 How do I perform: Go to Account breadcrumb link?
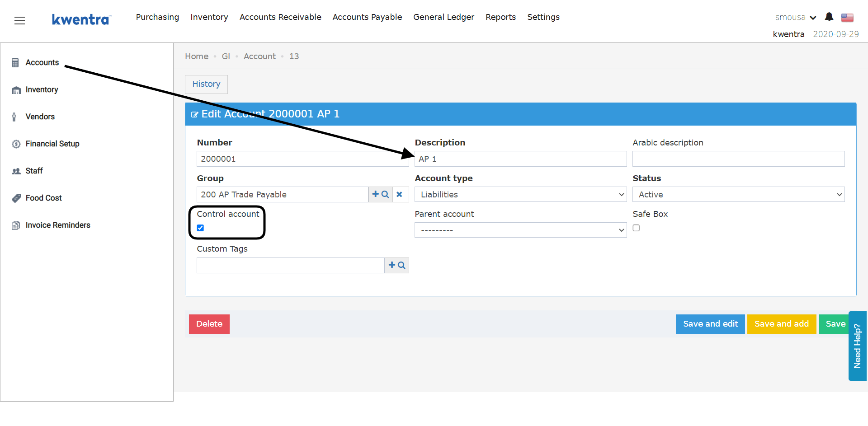(x=259, y=56)
